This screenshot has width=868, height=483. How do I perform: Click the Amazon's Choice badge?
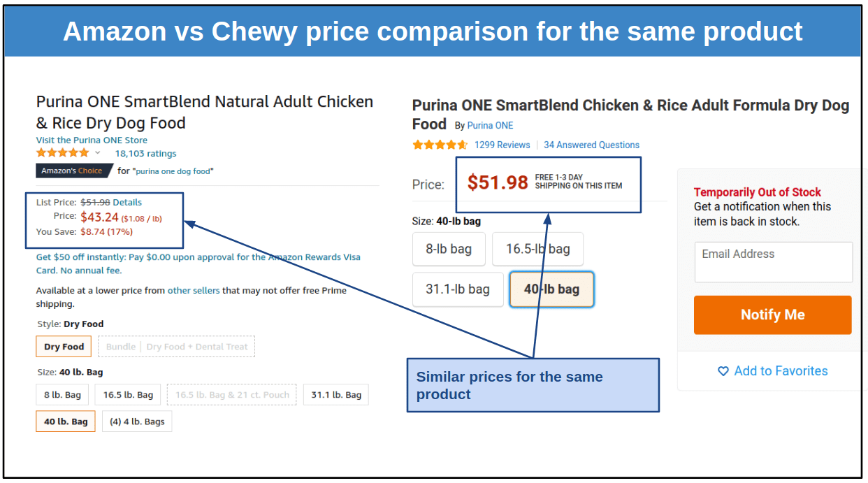click(73, 171)
